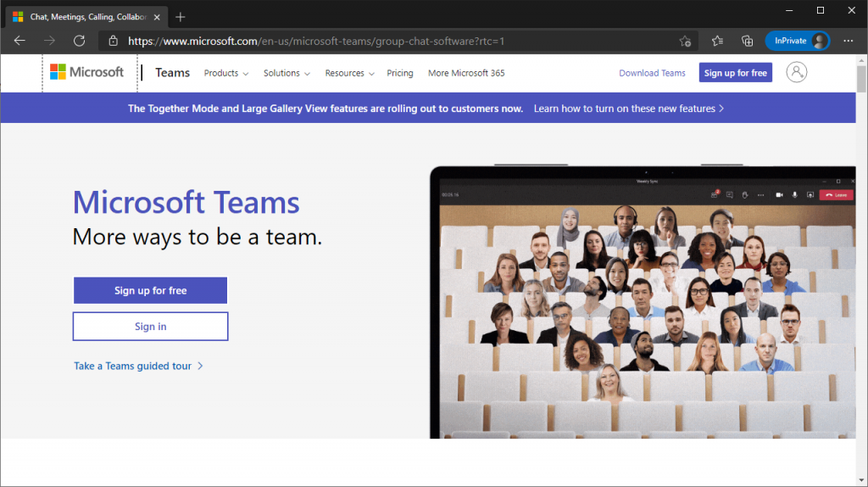Click the camera icon in the meeting image
The width and height of the screenshot is (868, 487).
tap(780, 195)
